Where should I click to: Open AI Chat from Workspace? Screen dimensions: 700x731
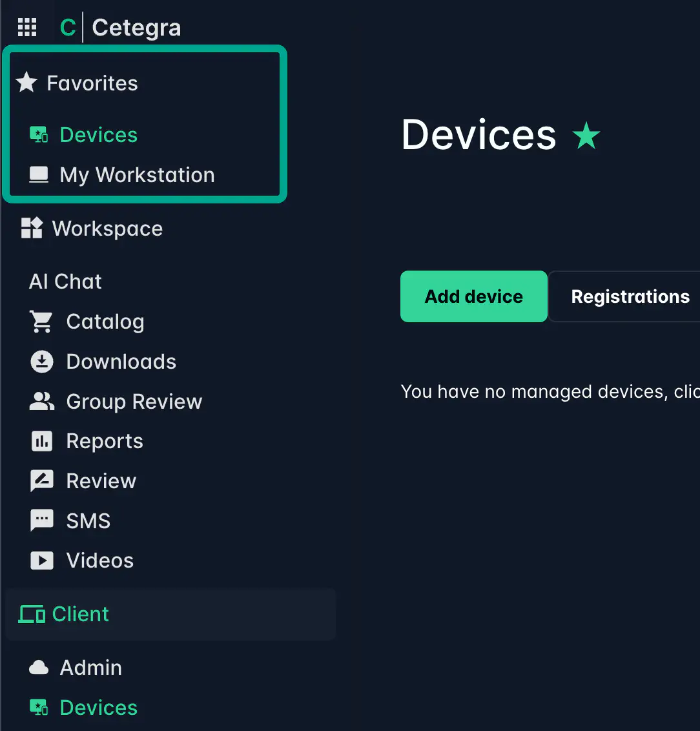(65, 282)
